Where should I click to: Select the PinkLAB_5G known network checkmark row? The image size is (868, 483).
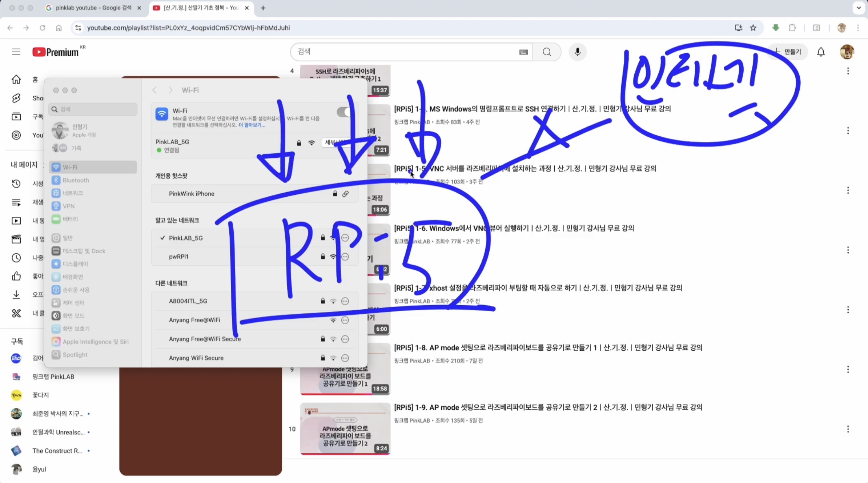click(186, 238)
